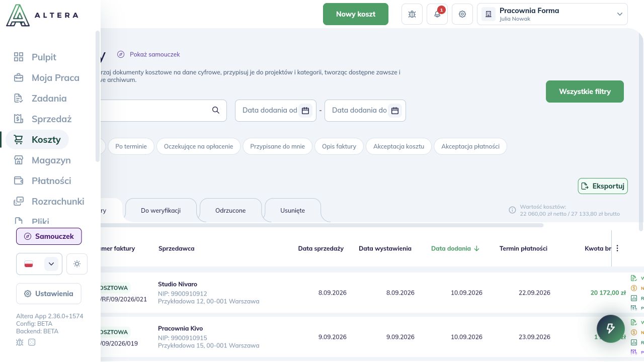Click the Samouczek sidebar button
Viewport: 644px width, 362px height.
[49, 236]
